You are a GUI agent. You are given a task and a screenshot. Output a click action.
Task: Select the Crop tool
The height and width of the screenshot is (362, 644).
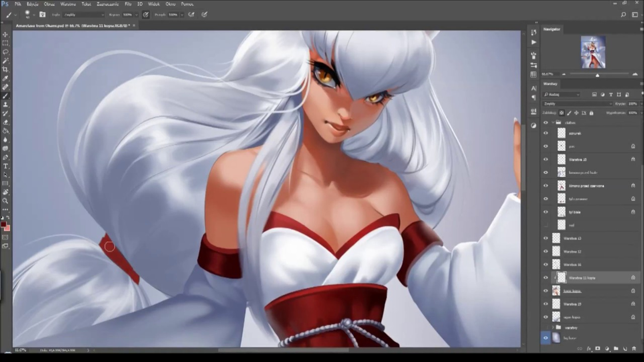click(5, 70)
